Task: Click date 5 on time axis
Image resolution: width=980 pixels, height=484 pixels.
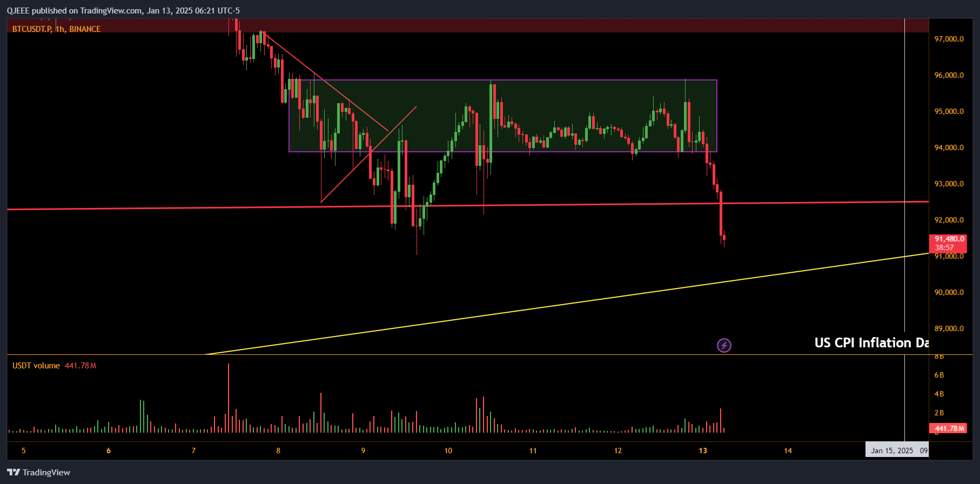Action: [x=23, y=451]
